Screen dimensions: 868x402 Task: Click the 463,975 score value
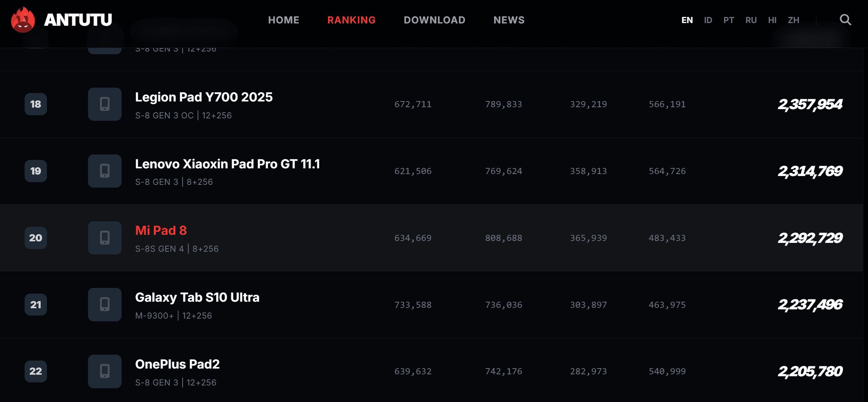click(x=667, y=305)
